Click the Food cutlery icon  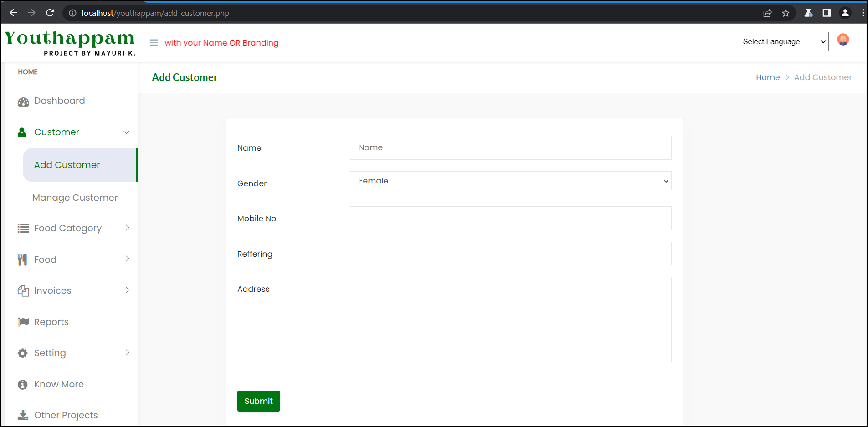point(23,259)
